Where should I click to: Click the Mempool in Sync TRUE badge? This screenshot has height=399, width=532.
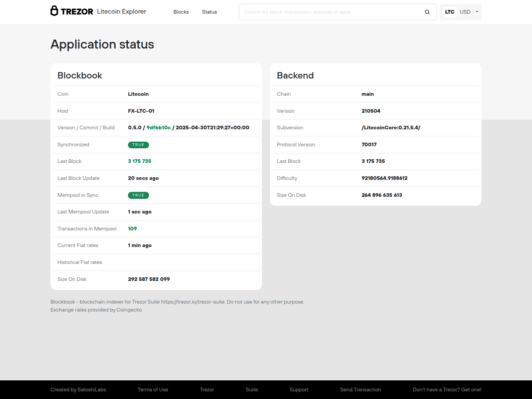pyautogui.click(x=138, y=196)
